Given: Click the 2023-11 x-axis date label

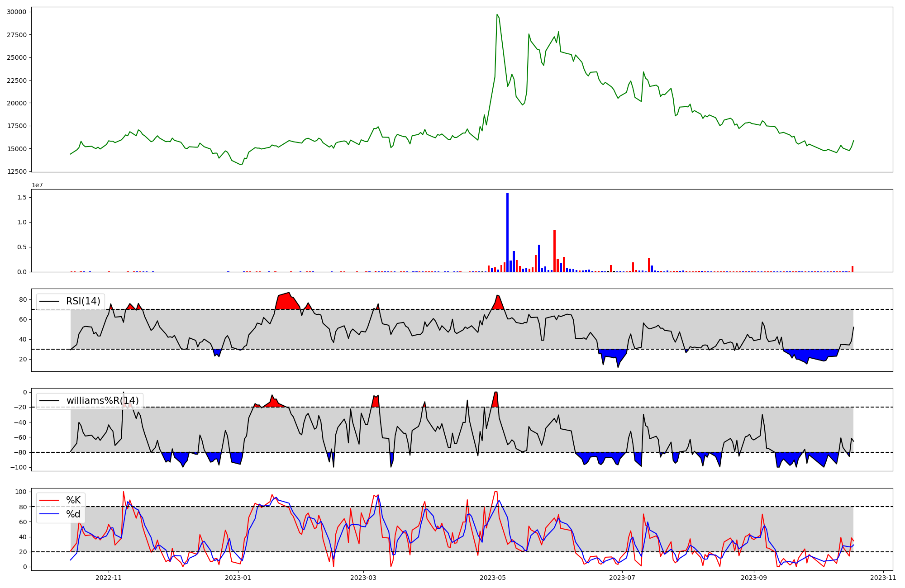Looking at the screenshot, I should pos(883,578).
